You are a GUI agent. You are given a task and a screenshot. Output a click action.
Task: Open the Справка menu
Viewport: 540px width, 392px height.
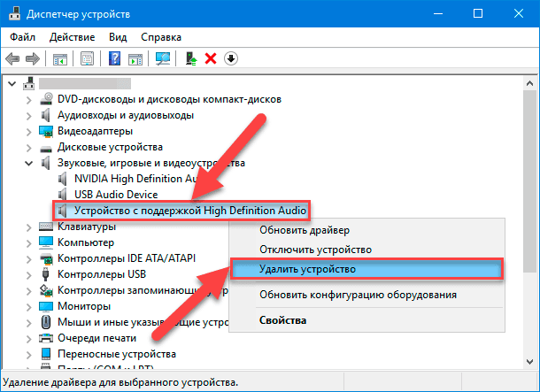point(161,37)
